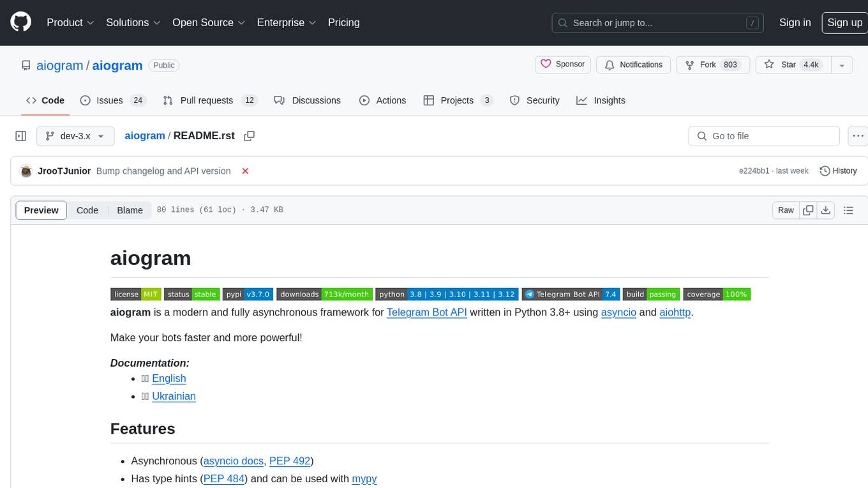The width and height of the screenshot is (868, 488).
Task: Open the Telegram Bot API text link
Action: tap(427, 312)
